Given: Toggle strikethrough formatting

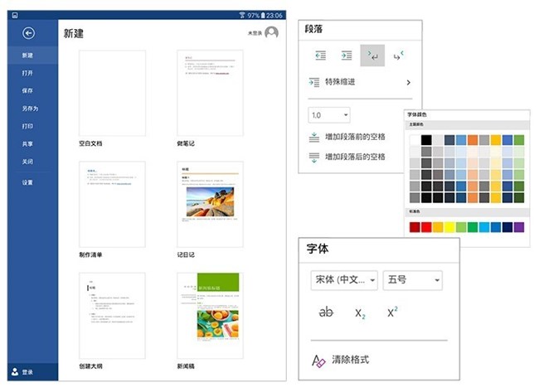Looking at the screenshot, I should [327, 312].
